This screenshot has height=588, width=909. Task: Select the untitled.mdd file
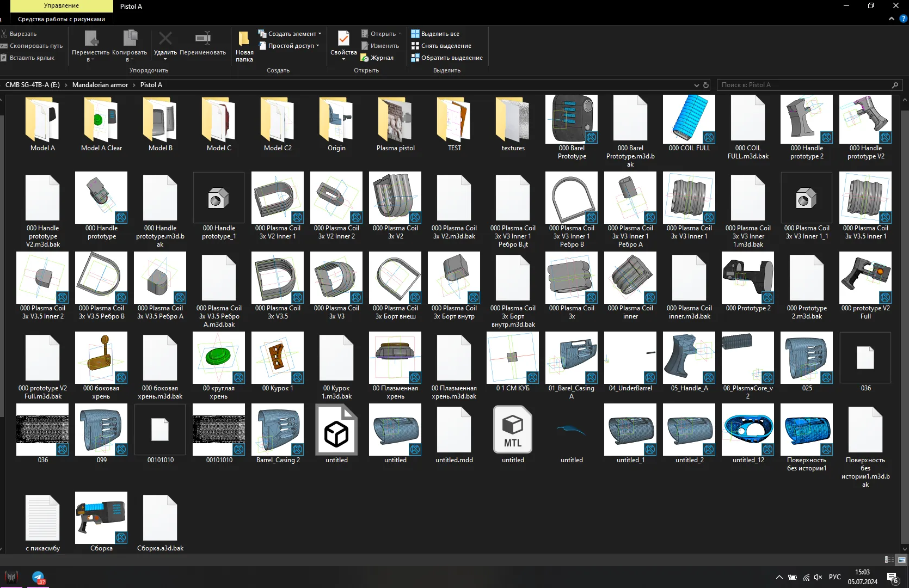[454, 434]
